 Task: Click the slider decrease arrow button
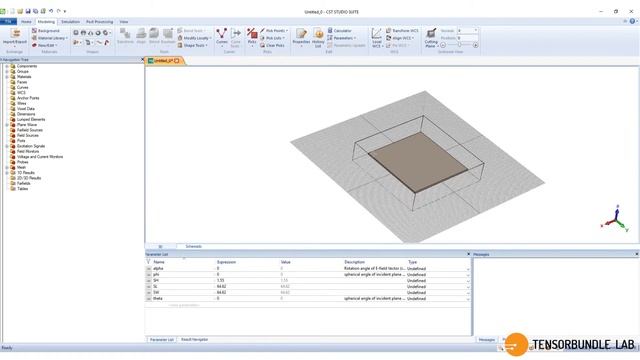pyautogui.click(x=443, y=45)
